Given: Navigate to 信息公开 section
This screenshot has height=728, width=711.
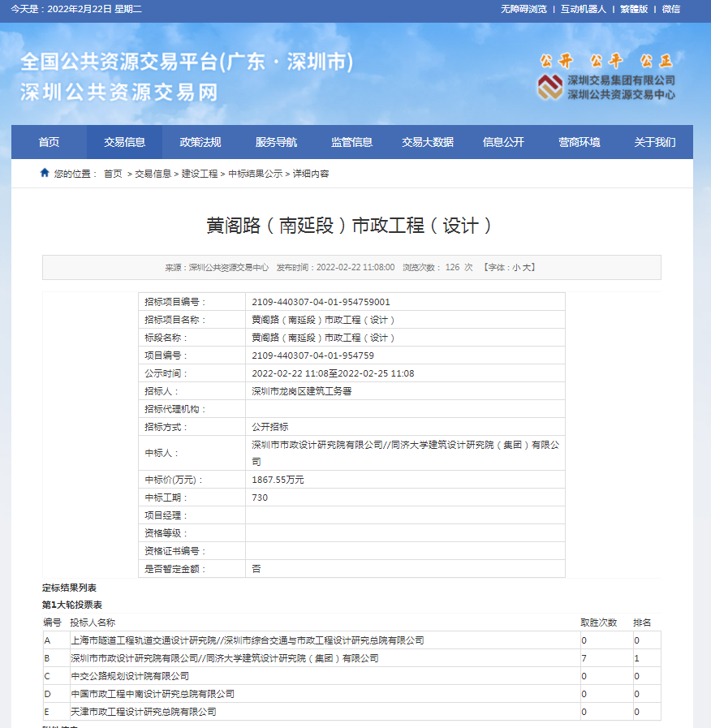Looking at the screenshot, I should pyautogui.click(x=503, y=142).
